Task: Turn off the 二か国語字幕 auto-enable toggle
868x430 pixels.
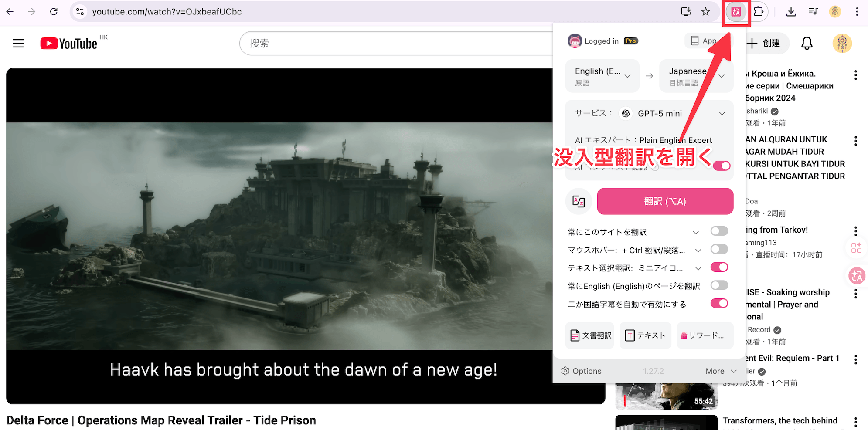Action: click(719, 303)
